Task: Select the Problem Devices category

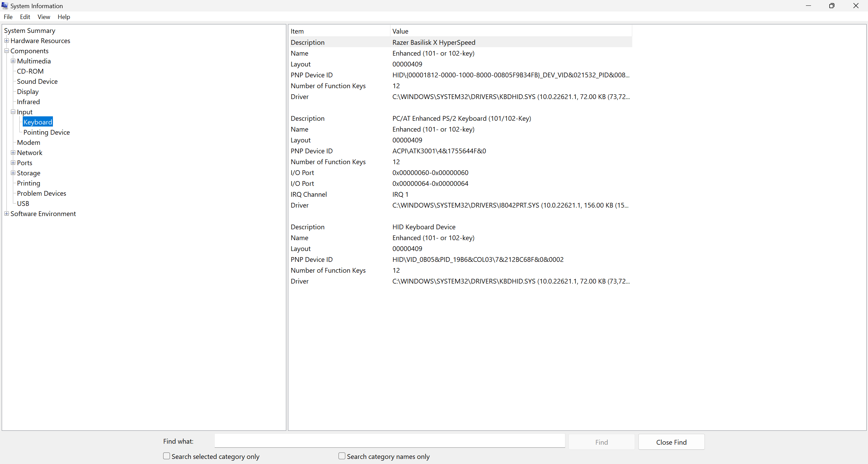Action: point(41,193)
